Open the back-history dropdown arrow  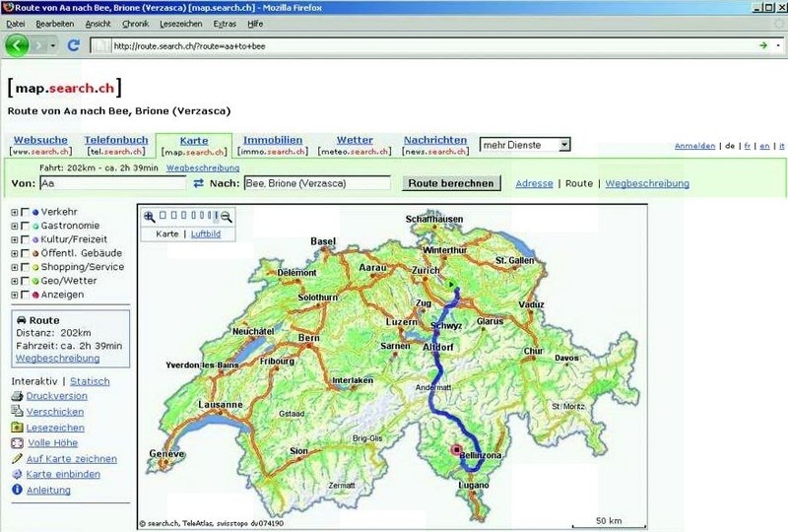click(x=53, y=45)
